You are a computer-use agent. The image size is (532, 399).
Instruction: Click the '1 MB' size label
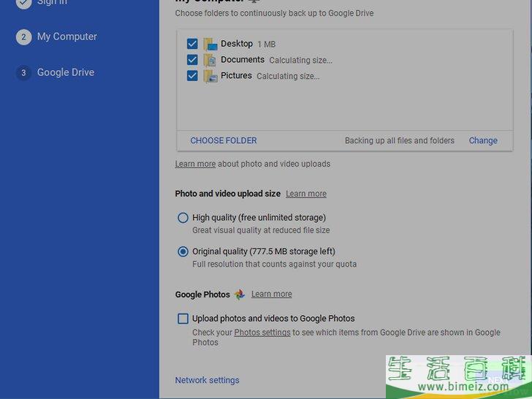pos(266,45)
